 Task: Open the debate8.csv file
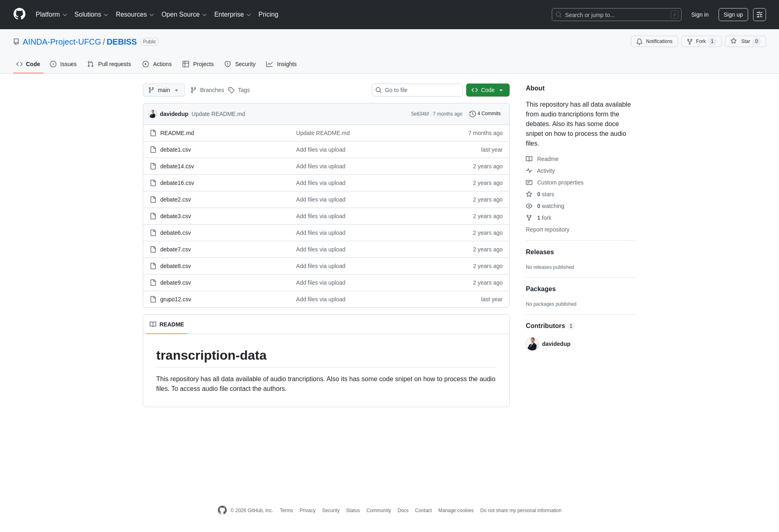[175, 266]
